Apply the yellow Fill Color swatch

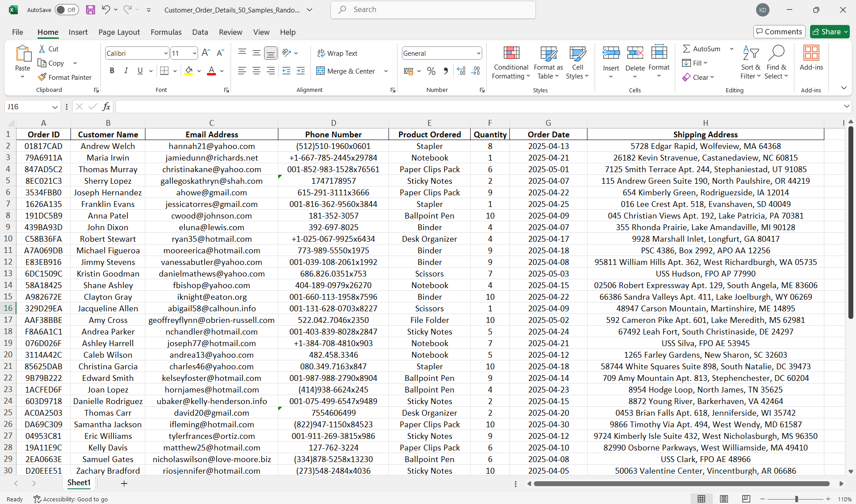pyautogui.click(x=189, y=71)
